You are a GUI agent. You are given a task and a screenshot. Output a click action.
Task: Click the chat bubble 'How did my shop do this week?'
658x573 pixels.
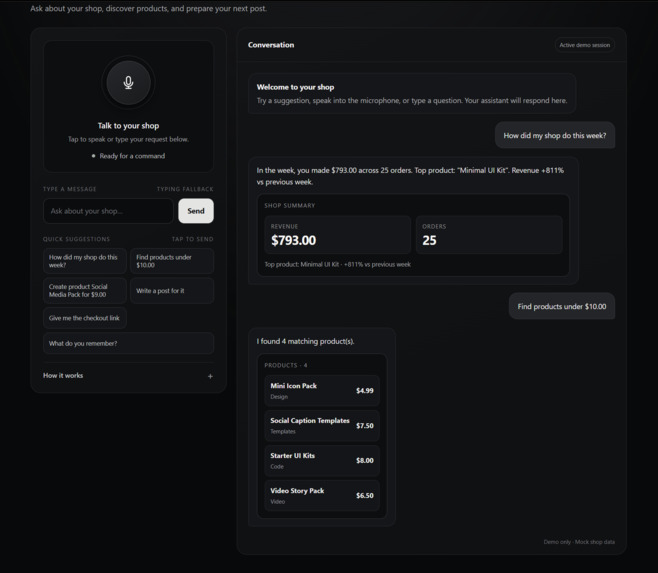click(555, 136)
